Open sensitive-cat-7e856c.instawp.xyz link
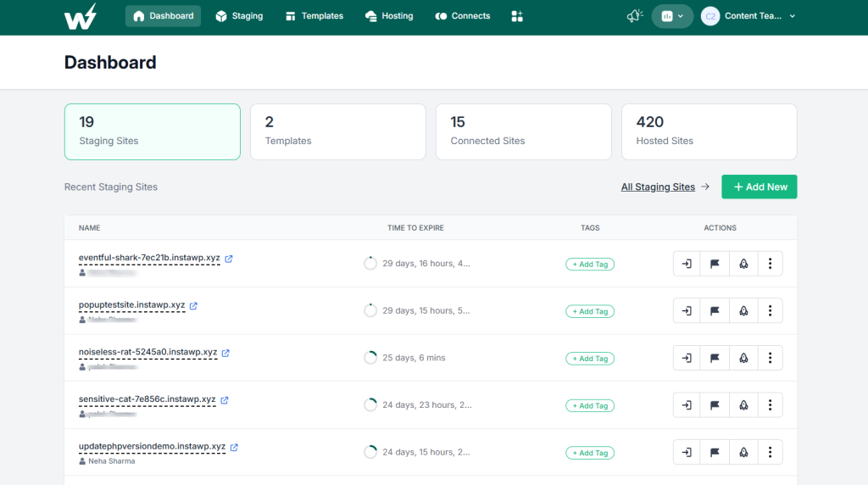Viewport: 868px width, 485px height. coord(147,399)
